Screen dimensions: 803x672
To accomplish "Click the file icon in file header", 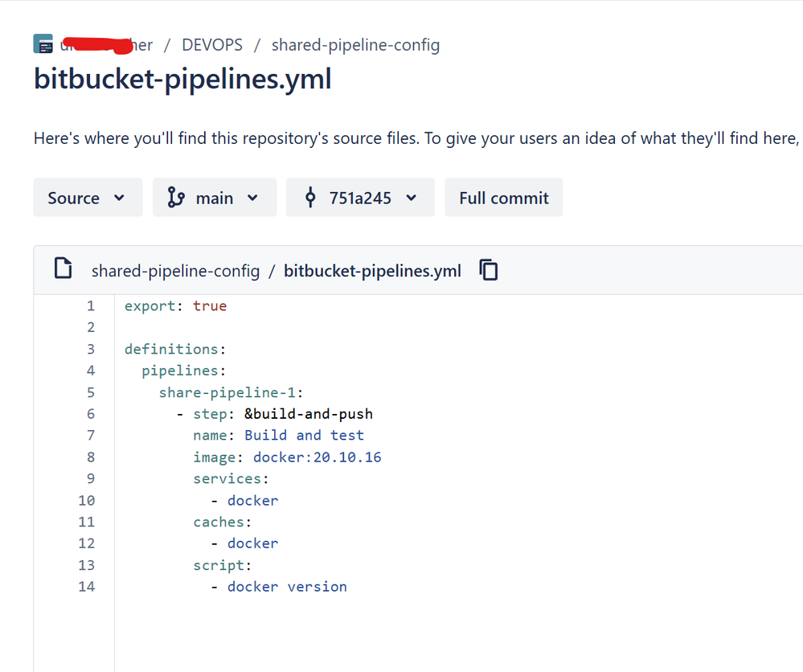I will [x=63, y=268].
